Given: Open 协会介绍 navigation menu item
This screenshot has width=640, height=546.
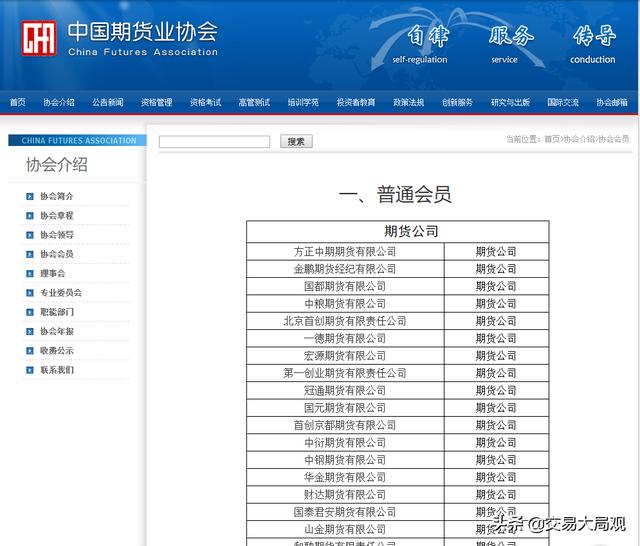Looking at the screenshot, I should (x=59, y=102).
